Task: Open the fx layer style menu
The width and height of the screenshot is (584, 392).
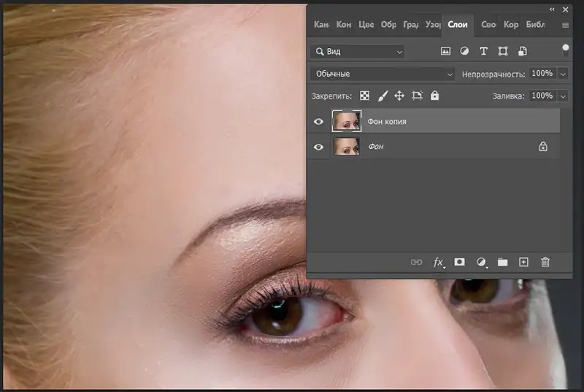Action: 439,263
